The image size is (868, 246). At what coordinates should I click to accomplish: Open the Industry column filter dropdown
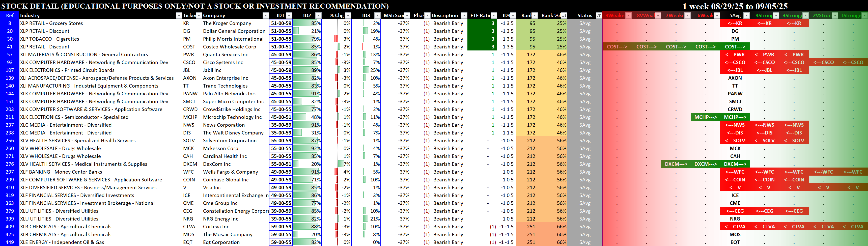coord(179,15)
